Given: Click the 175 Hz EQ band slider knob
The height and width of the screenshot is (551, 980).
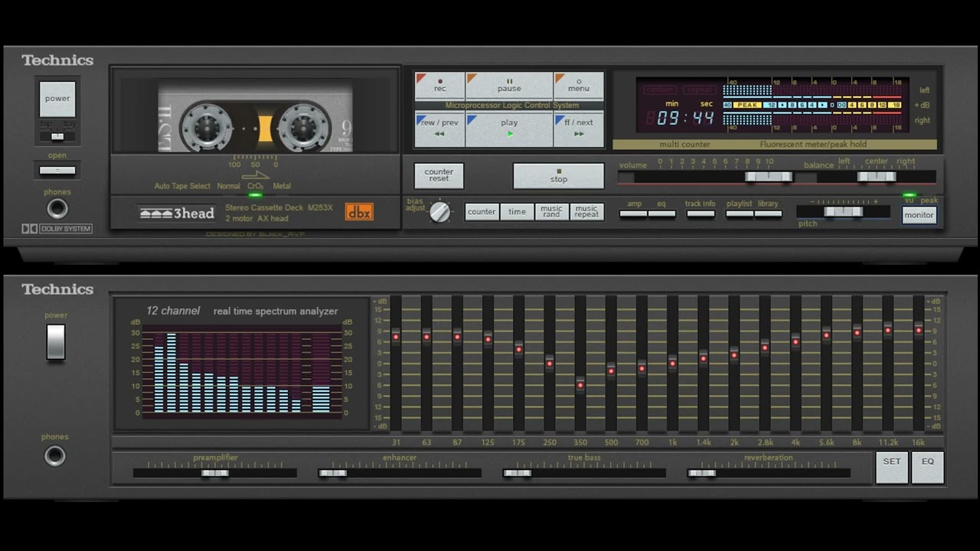Looking at the screenshot, I should click(519, 350).
